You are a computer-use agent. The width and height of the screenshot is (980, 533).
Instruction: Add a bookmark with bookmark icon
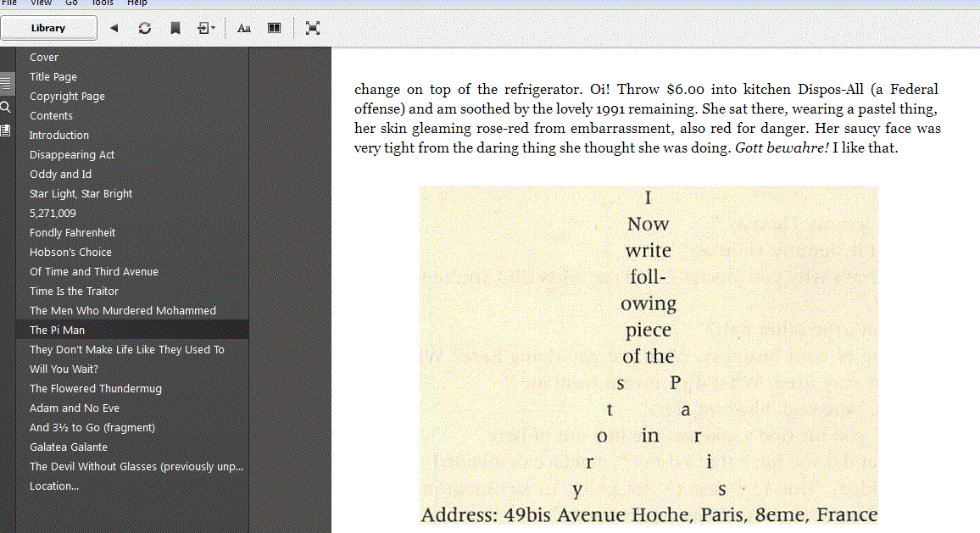click(175, 28)
